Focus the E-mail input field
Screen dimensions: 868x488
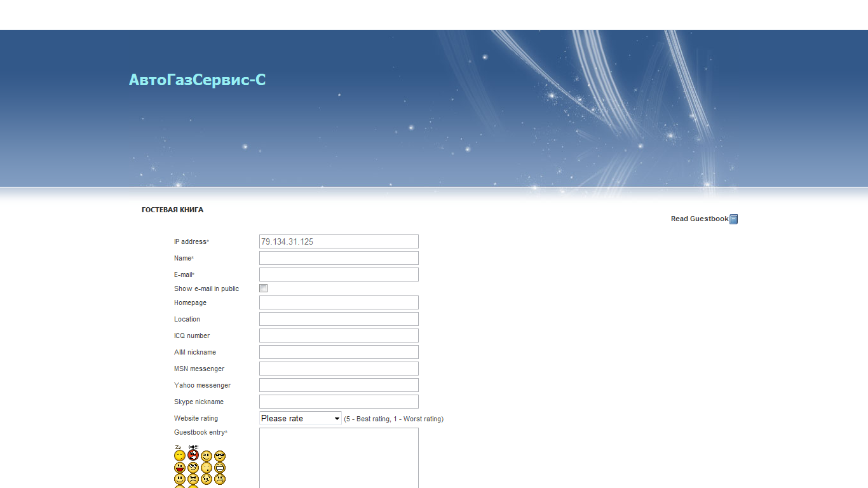339,274
